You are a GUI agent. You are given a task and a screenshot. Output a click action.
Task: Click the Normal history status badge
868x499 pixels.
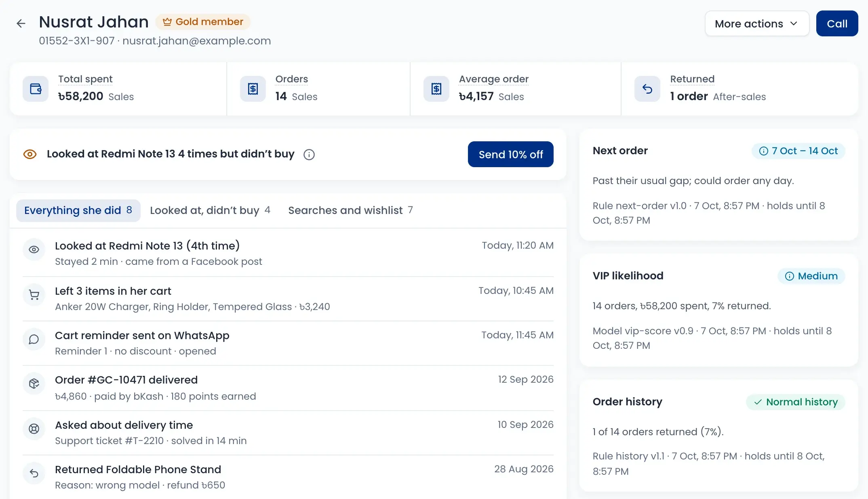coord(796,402)
